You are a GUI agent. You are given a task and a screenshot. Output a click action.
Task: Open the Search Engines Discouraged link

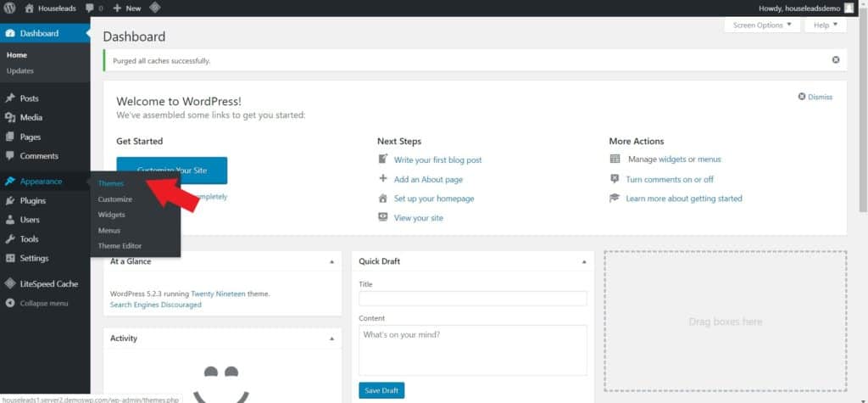click(156, 305)
